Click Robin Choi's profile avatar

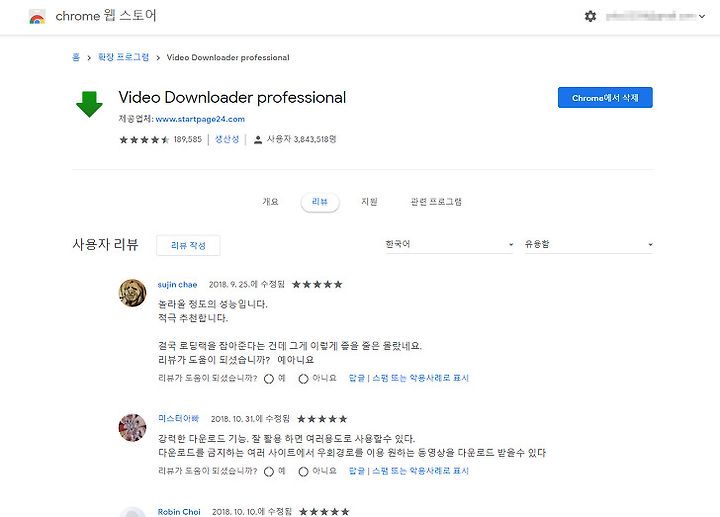[x=132, y=511]
